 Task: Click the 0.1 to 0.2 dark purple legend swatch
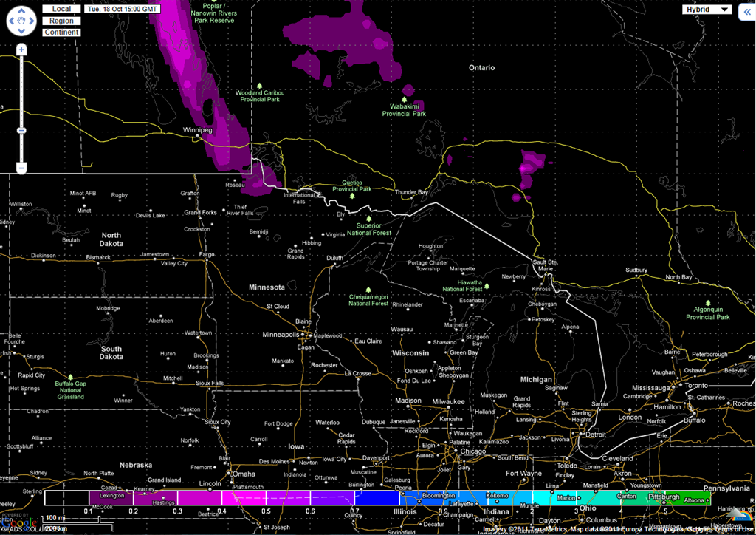111,498
